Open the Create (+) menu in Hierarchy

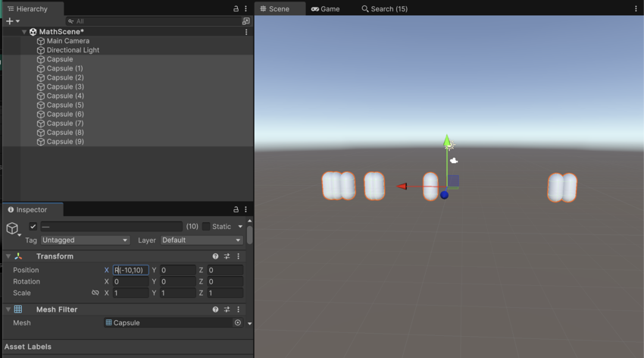coord(13,21)
